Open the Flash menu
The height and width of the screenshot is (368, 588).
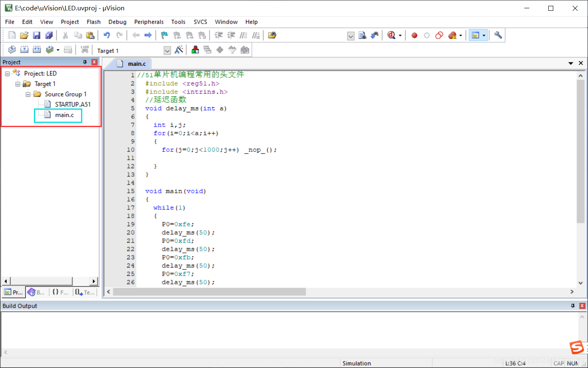click(93, 22)
